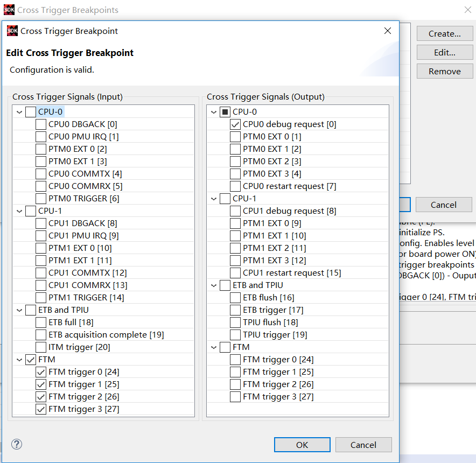Viewport: 476px width, 463px height.
Task: Toggle PTM0 EXT 0 [2] input checkbox
Action: point(41,149)
